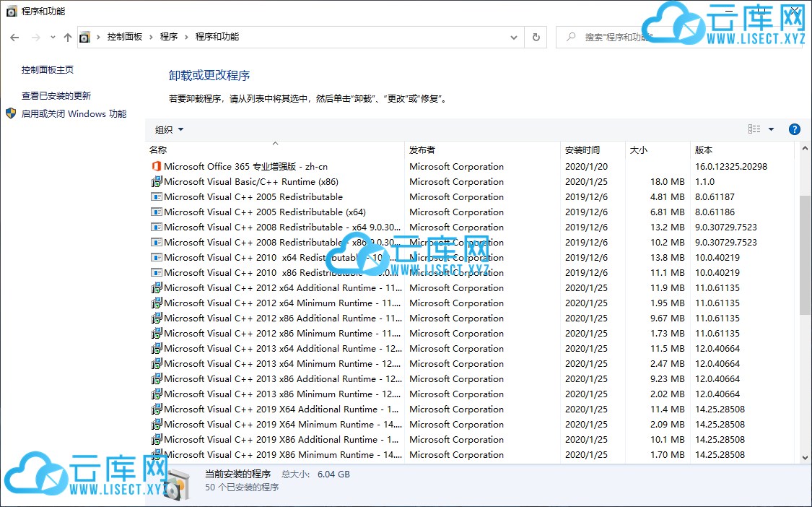This screenshot has width=812, height=507.
Task: Click the Forward navigation arrow
Action: click(x=36, y=38)
